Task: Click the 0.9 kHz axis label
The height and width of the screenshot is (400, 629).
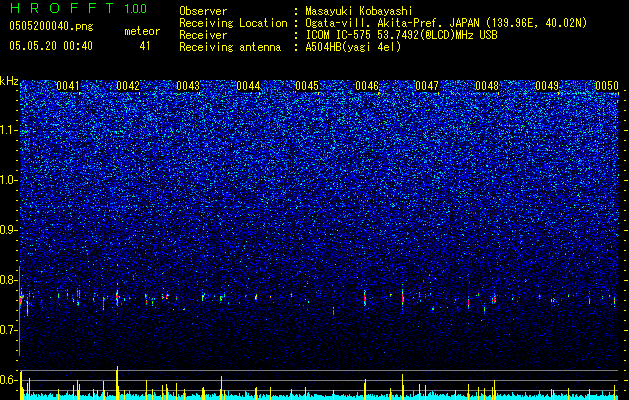Action: [x=9, y=230]
